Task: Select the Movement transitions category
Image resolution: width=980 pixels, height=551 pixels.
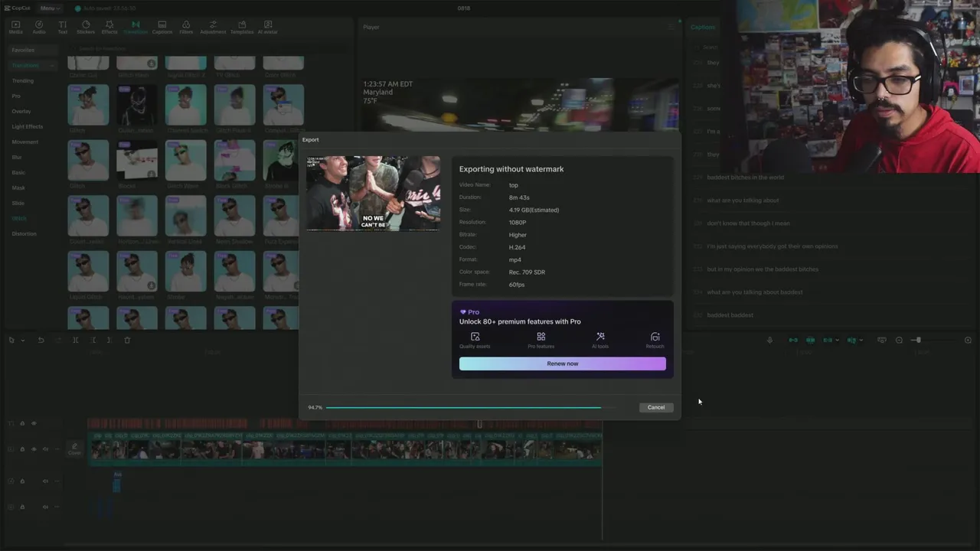Action: point(24,142)
